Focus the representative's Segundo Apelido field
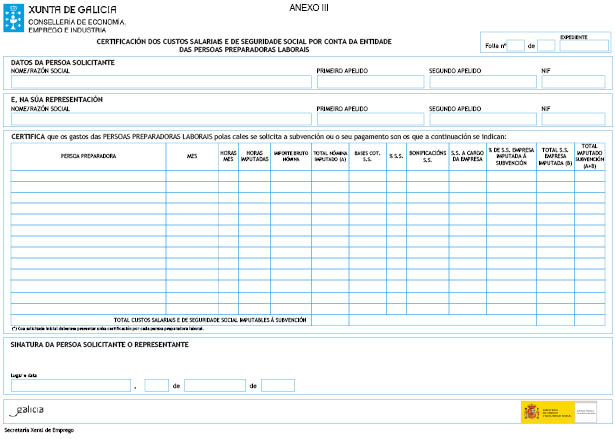This screenshot has width=615, height=439. (x=482, y=119)
